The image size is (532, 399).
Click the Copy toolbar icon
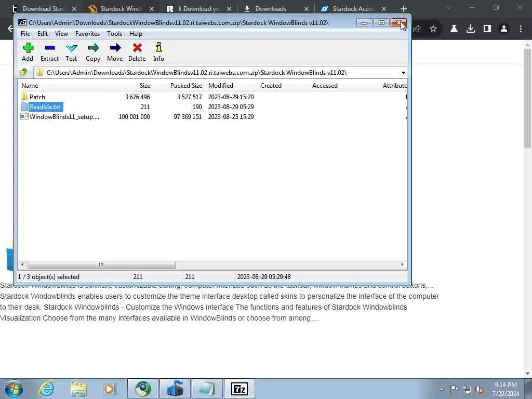coord(93,52)
